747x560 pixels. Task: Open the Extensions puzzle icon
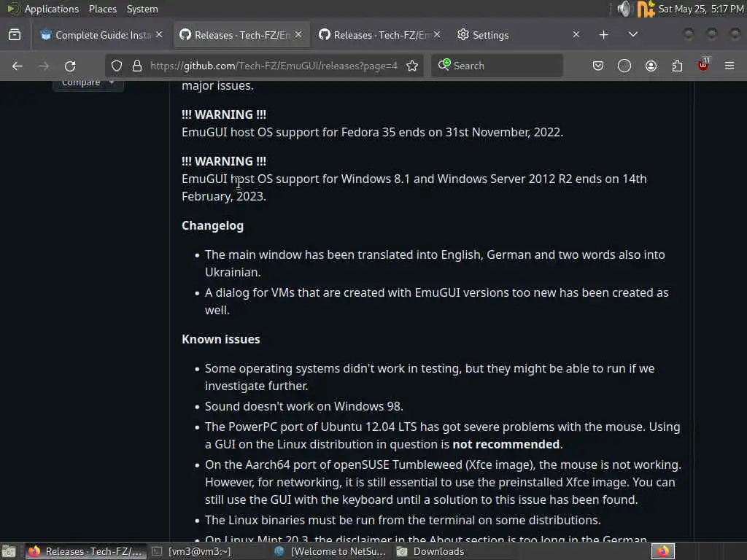[677, 66]
